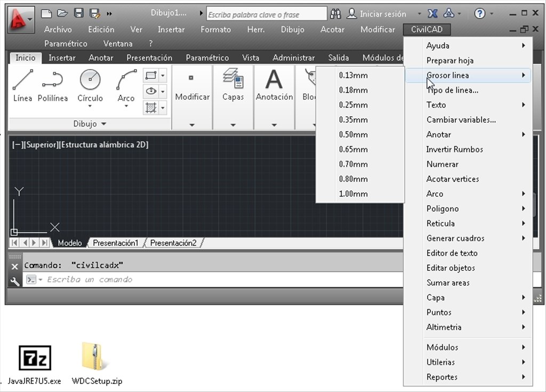546x392 pixels.
Task: Select 0.35mm line thickness
Action: click(x=360, y=120)
